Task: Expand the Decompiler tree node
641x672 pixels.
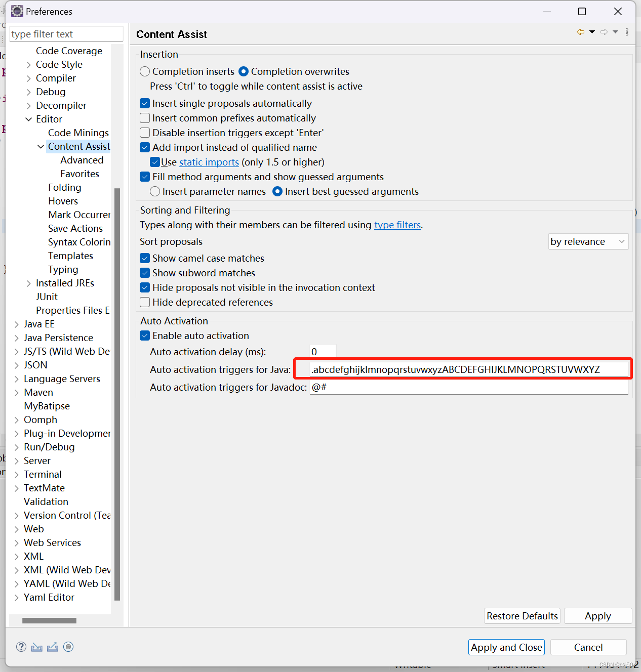Action: 29,105
